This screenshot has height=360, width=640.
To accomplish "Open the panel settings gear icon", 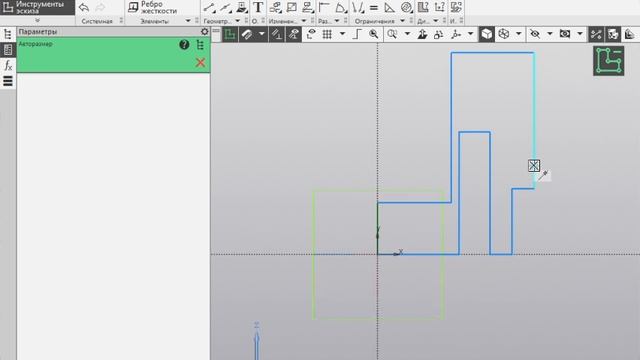I will point(204,31).
